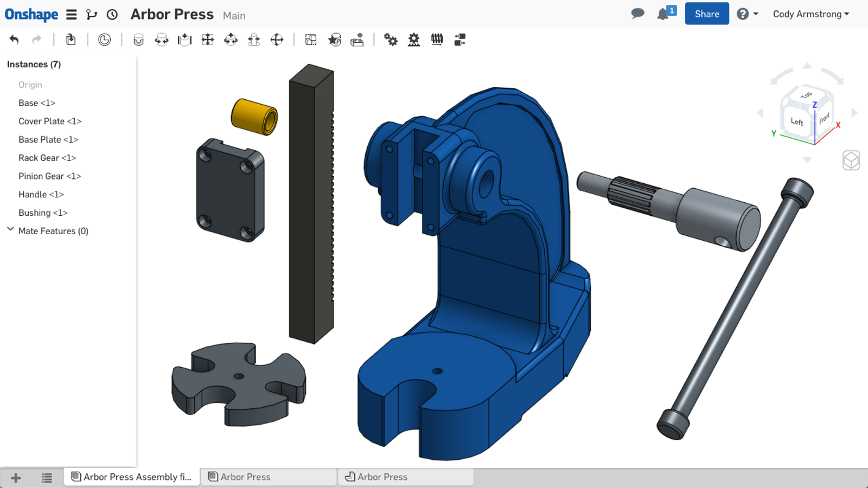Expand the Mate Features list
The width and height of the screenshot is (868, 488).
(x=10, y=229)
